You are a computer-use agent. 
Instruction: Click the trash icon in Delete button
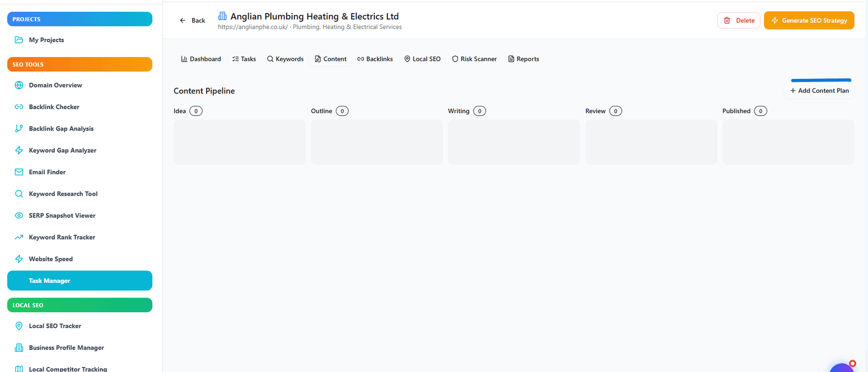pos(727,21)
